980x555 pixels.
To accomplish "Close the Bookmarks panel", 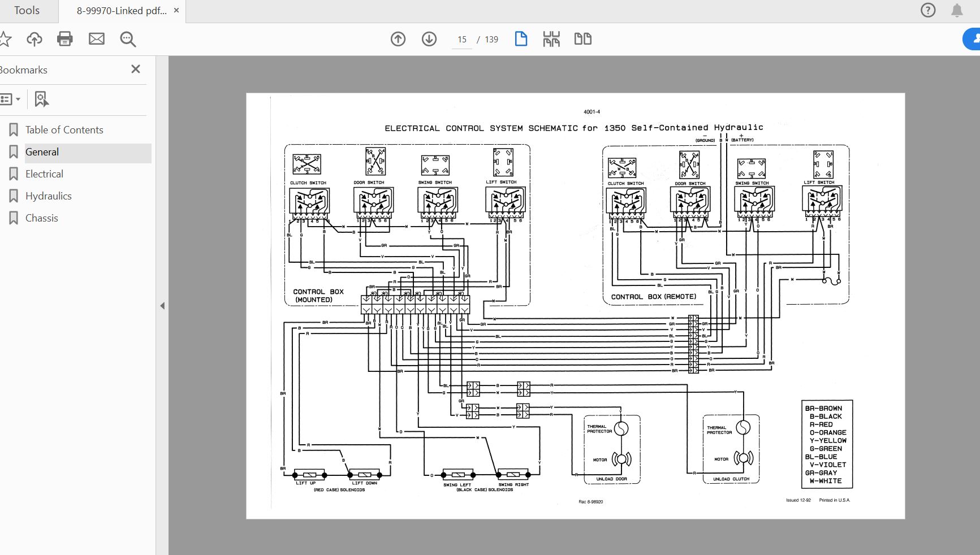I will click(x=136, y=69).
